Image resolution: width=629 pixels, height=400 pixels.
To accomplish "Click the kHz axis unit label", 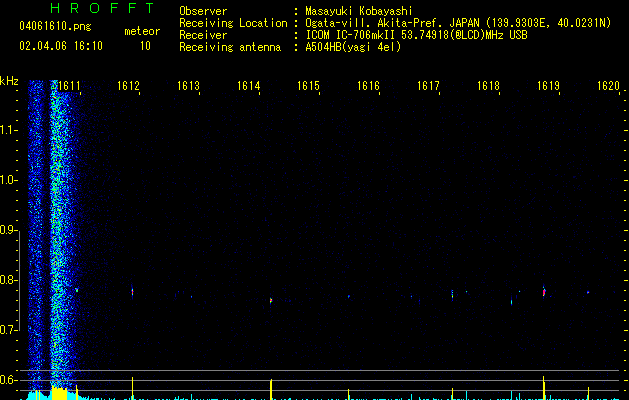I will [9, 81].
